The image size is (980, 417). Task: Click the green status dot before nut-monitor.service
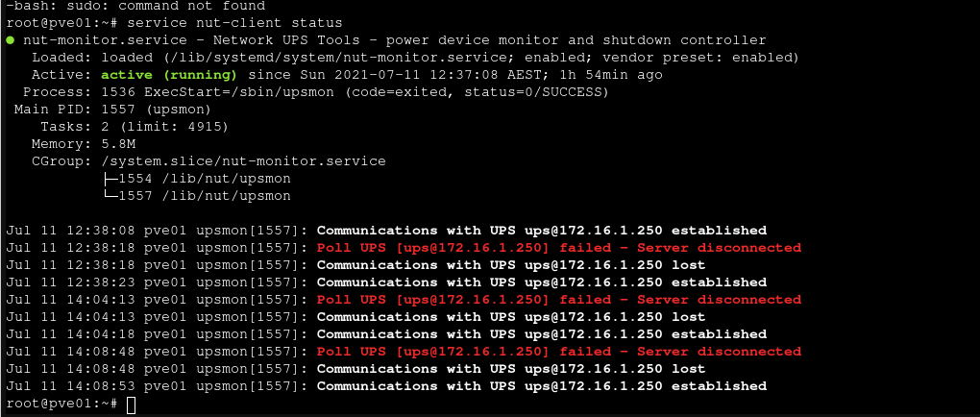pyautogui.click(x=11, y=40)
